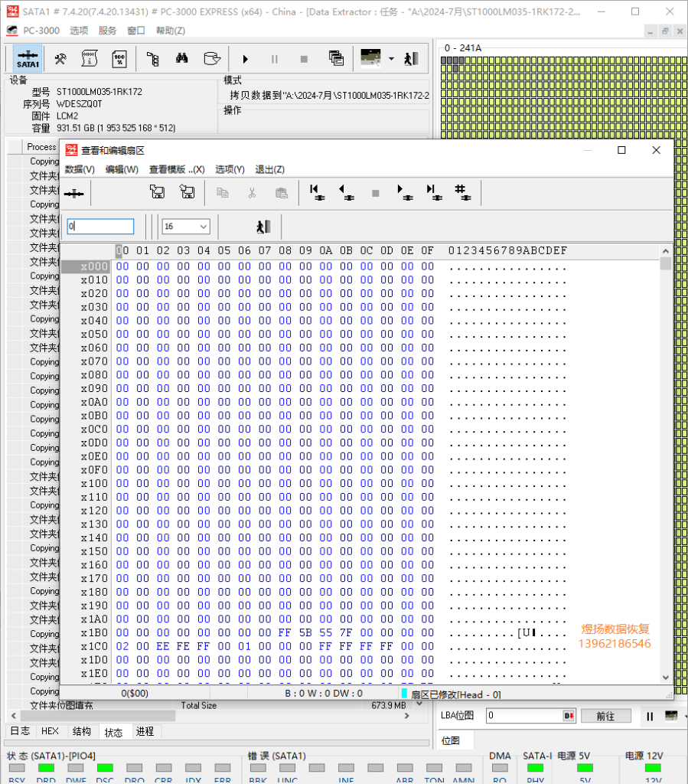Switch to the 进程 tab
Viewport: 688px width, 784px height.
click(x=145, y=731)
